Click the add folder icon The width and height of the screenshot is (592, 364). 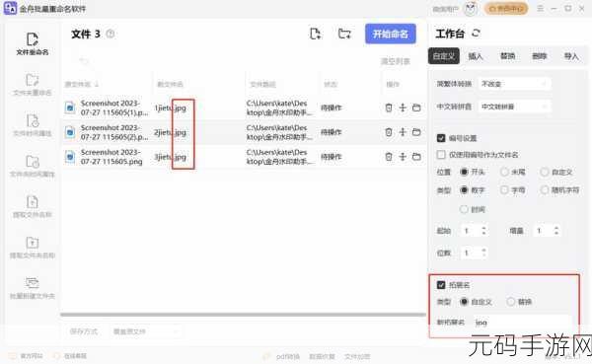[x=344, y=34]
